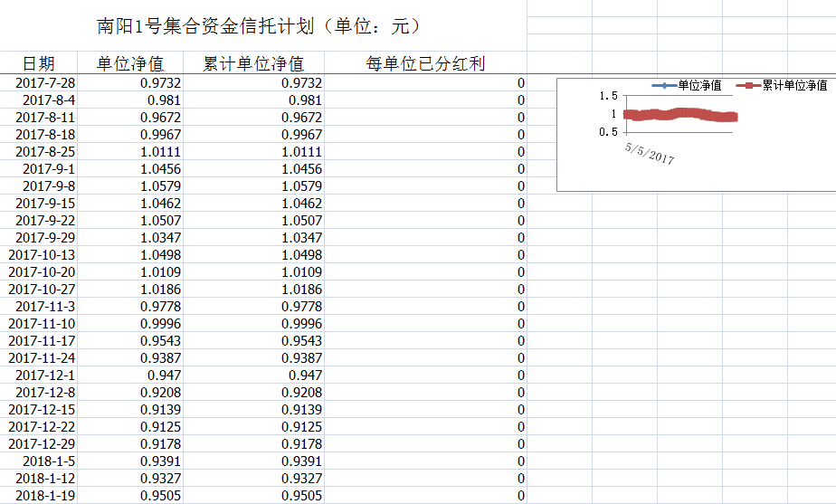Select the 累计单位净值 table header cell
The width and height of the screenshot is (836, 504).
[x=253, y=63]
